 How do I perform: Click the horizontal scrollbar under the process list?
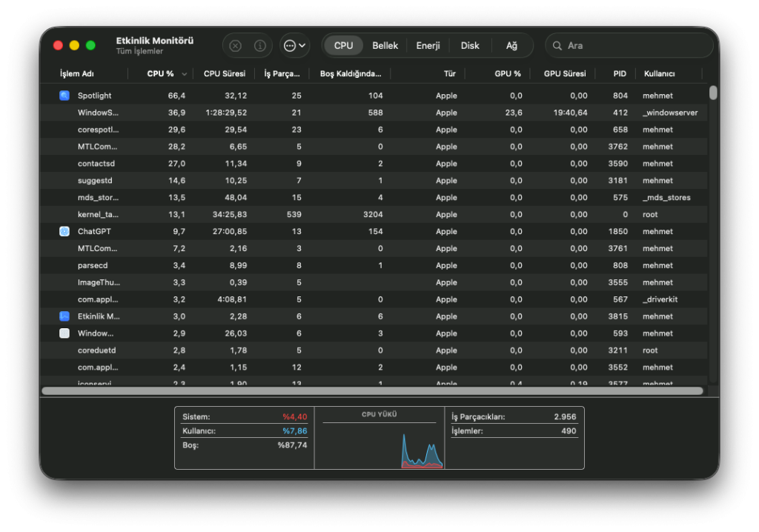coord(372,390)
